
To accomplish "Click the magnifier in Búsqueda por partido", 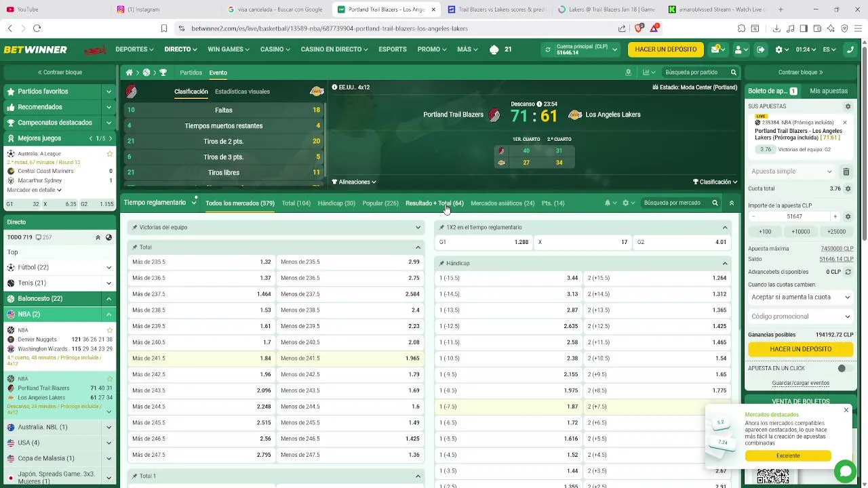I will (733, 73).
